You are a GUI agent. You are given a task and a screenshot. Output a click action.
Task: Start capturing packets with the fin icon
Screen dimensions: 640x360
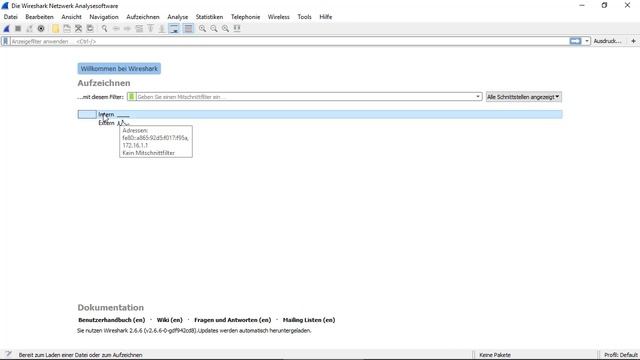tap(6, 29)
